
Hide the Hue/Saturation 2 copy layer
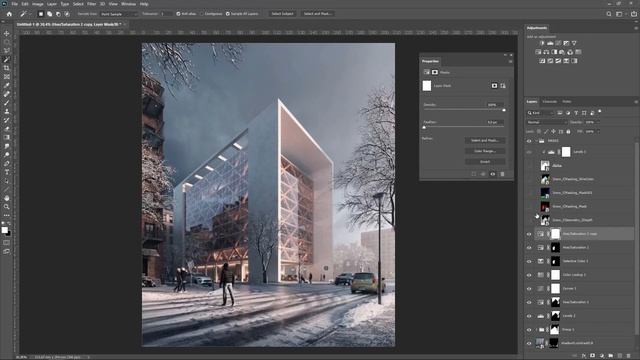[529, 234]
